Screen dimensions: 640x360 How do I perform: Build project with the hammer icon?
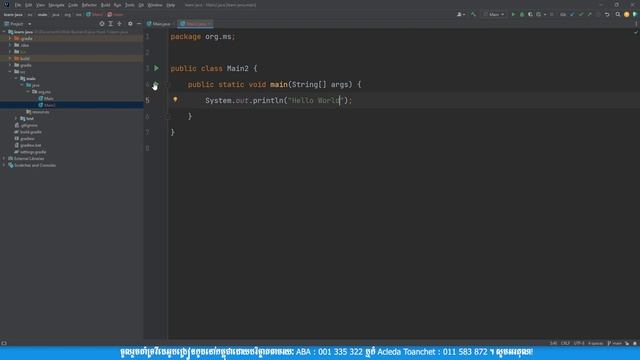tap(473, 14)
